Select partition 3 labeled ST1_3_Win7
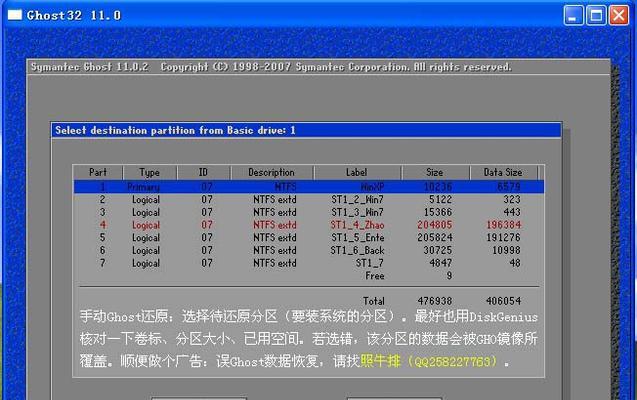The height and width of the screenshot is (400, 637). tap(309, 212)
